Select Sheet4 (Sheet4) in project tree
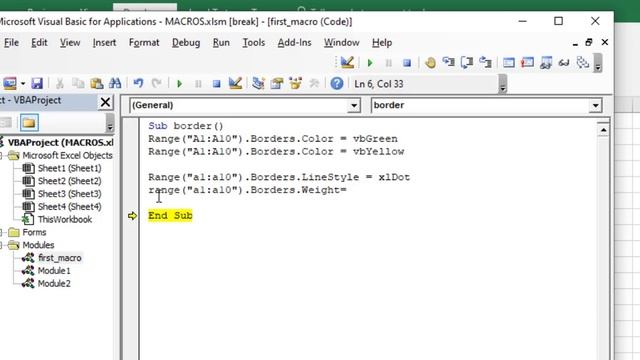The width and height of the screenshot is (640, 360). (x=69, y=207)
